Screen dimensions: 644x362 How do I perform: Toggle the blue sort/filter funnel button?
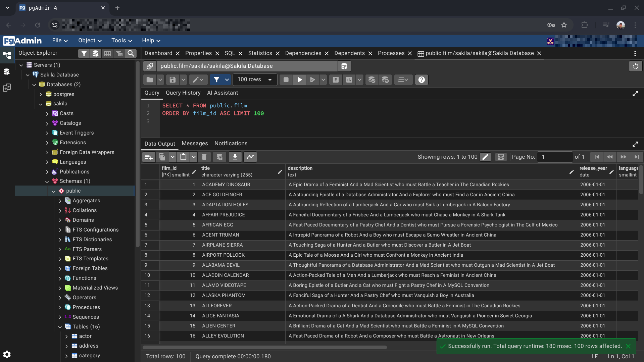pos(216,80)
